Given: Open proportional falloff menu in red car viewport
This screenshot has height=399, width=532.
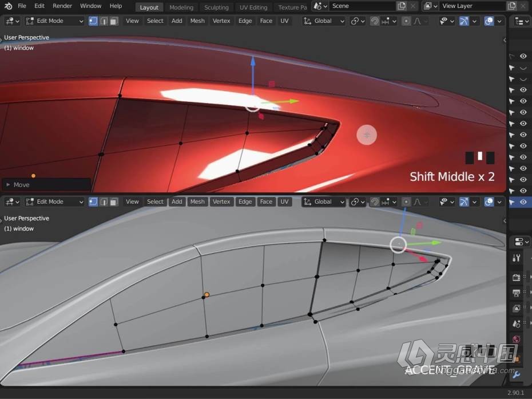Looking at the screenshot, I should [420, 21].
